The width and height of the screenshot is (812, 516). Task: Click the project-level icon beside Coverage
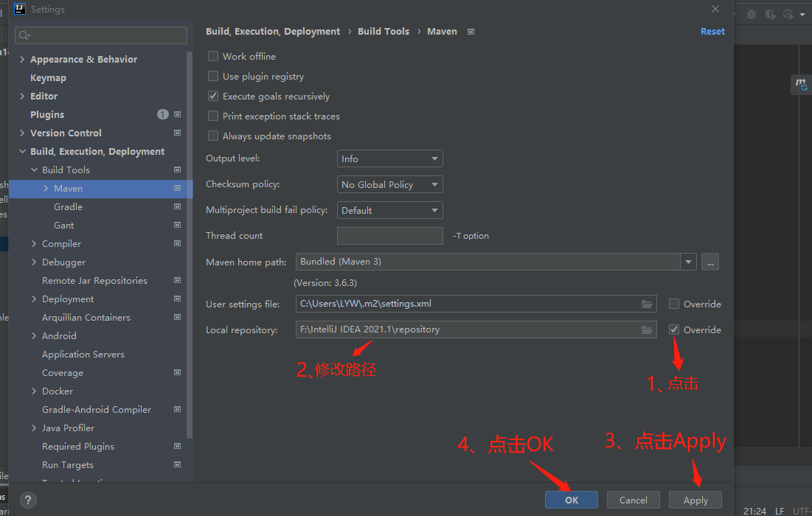(x=177, y=373)
